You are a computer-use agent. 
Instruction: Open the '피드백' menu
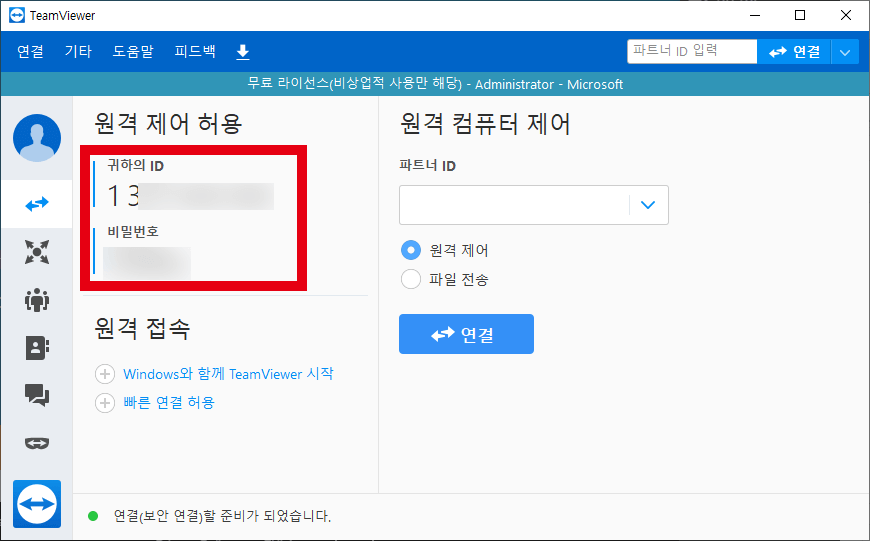click(x=195, y=52)
